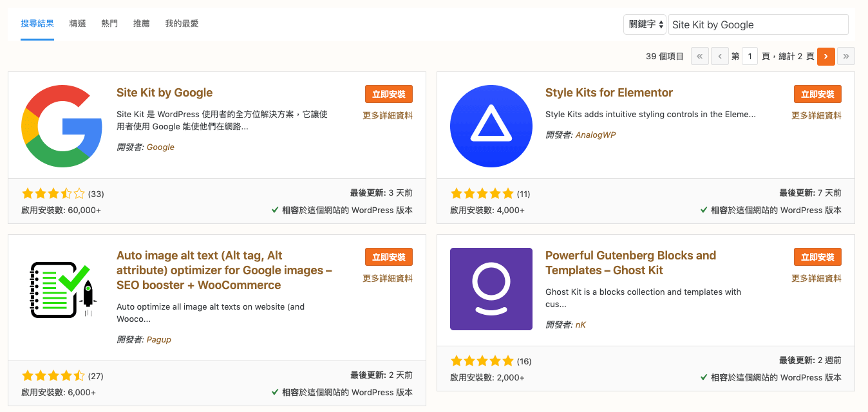Click 最後更新: 3 天前 text

click(x=381, y=193)
